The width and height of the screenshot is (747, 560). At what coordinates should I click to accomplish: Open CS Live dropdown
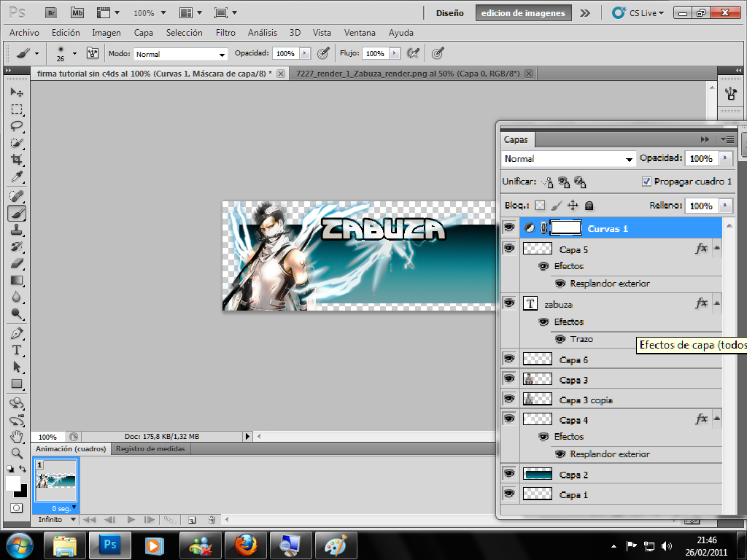point(638,13)
